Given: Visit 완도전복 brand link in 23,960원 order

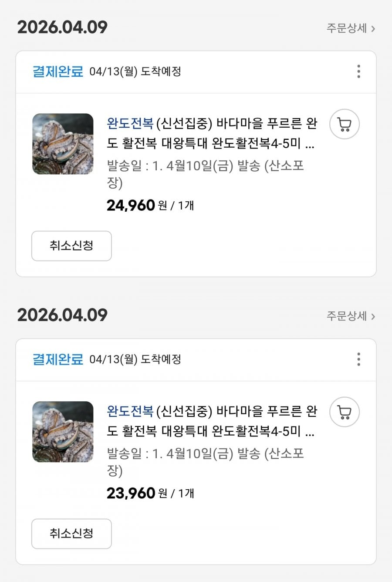Looking at the screenshot, I should 130,412.
